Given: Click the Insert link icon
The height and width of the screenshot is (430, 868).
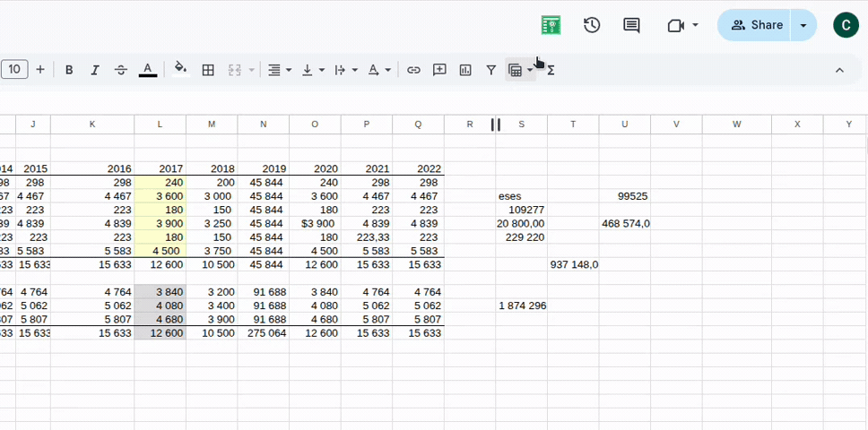Looking at the screenshot, I should 413,70.
